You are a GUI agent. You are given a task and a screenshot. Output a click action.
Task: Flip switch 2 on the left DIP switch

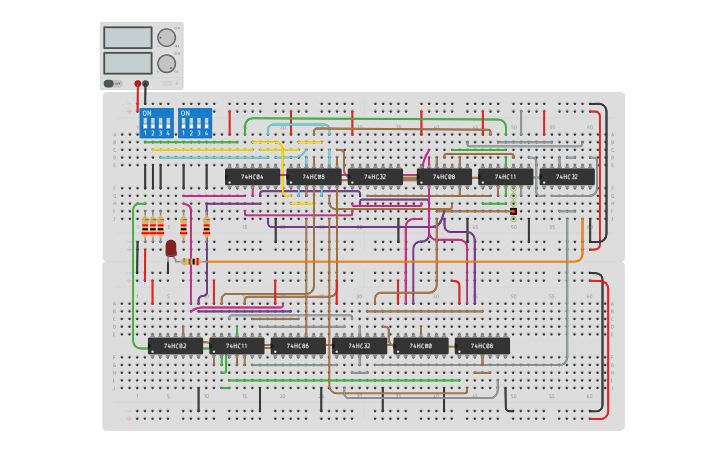coord(153,123)
